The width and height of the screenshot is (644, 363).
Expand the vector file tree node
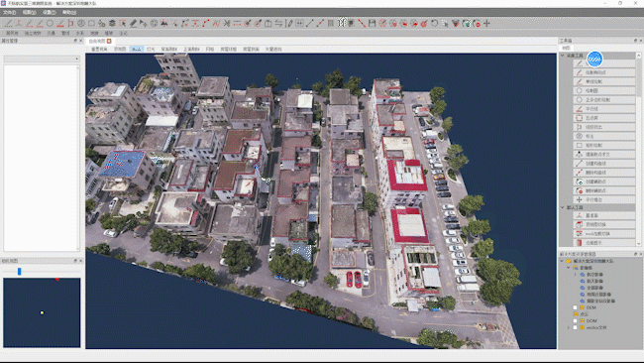click(569, 327)
